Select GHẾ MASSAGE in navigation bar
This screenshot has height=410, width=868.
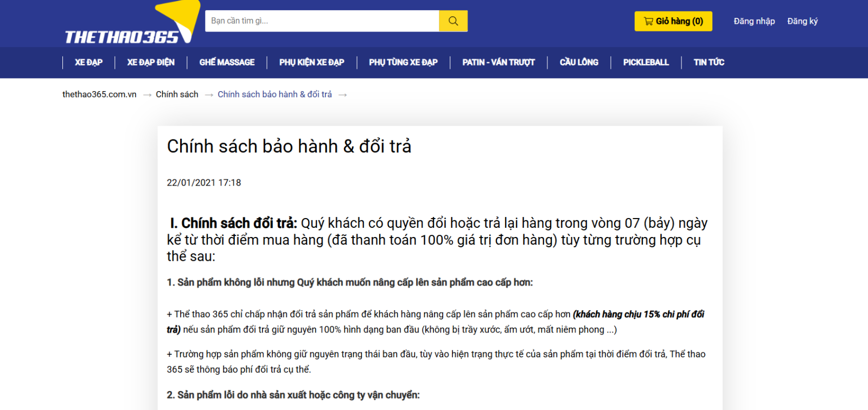coord(227,62)
